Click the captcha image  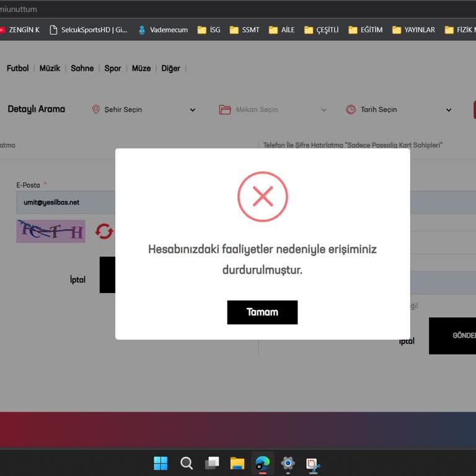[x=51, y=231]
